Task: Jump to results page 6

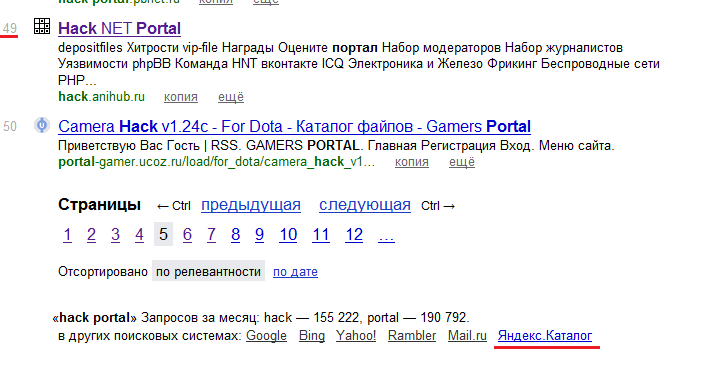Action: 187,234
